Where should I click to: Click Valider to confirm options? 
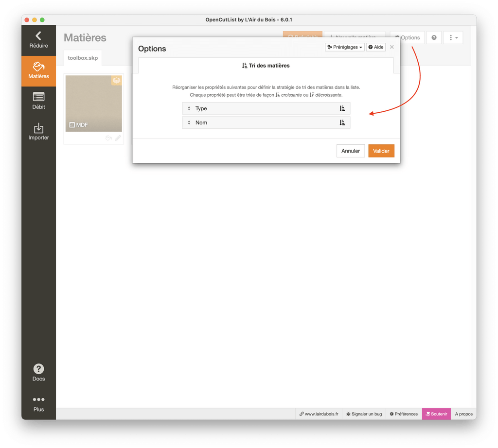[x=381, y=151]
